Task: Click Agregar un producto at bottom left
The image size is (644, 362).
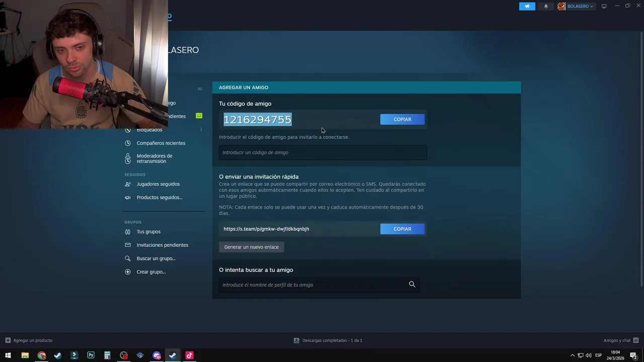Action: (x=29, y=340)
